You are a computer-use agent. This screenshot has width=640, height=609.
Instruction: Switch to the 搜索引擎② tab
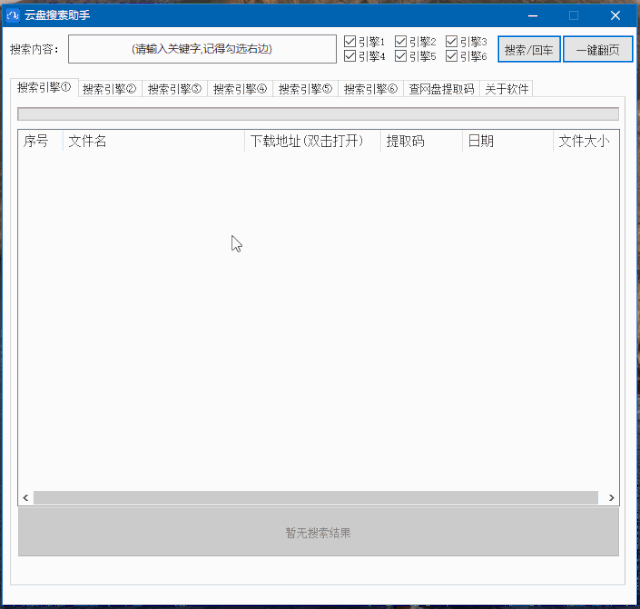coord(109,89)
